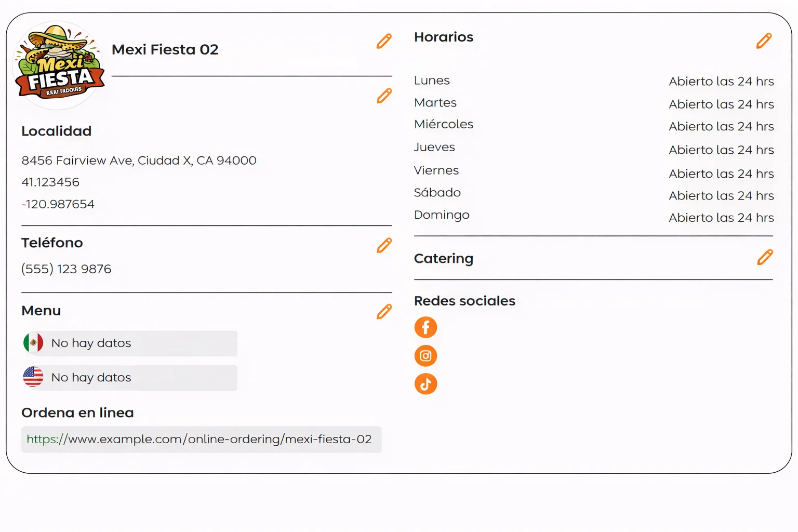Open the Facebook social icon
Image resolution: width=798 pixels, height=532 pixels.
coord(425,327)
